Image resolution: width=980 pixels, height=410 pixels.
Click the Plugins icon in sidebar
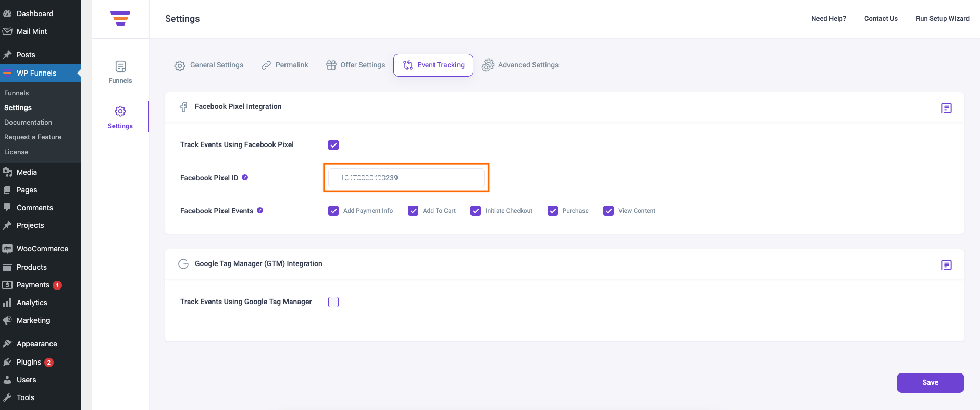click(7, 362)
